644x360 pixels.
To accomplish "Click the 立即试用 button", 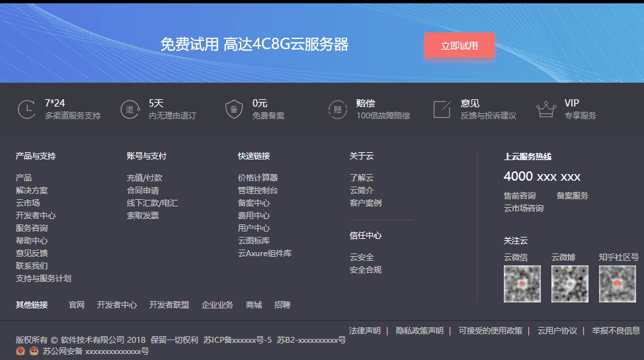I will [x=459, y=45].
